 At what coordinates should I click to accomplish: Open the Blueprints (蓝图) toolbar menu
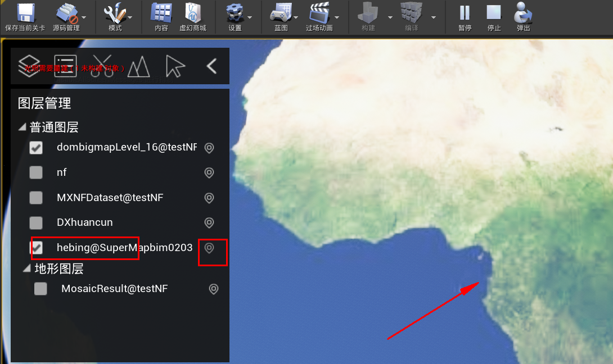click(281, 15)
